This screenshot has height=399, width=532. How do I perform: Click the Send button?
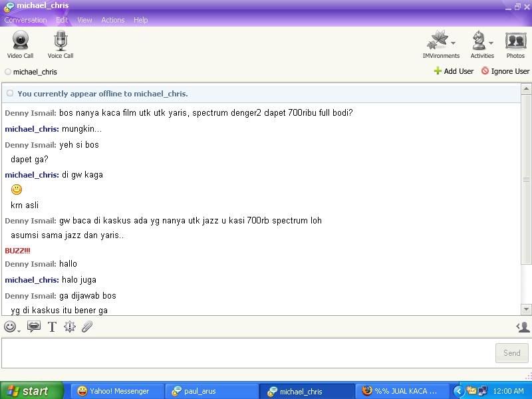[511, 353]
